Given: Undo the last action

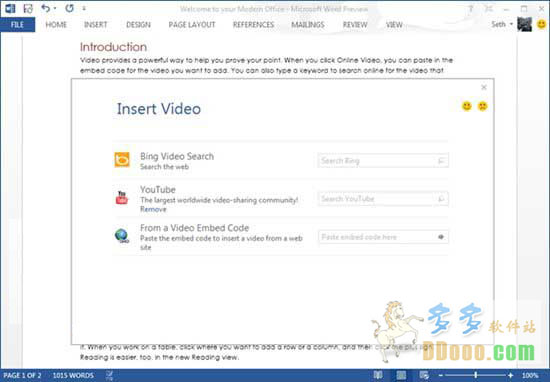Looking at the screenshot, I should click(x=46, y=8).
